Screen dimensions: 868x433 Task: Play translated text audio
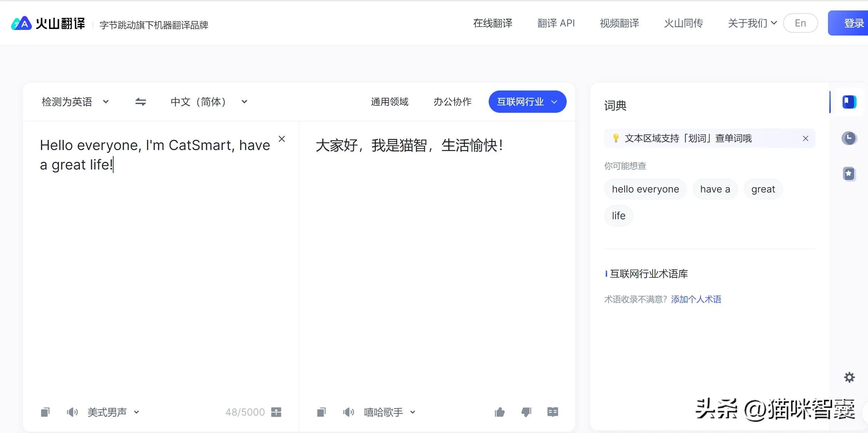click(x=349, y=412)
